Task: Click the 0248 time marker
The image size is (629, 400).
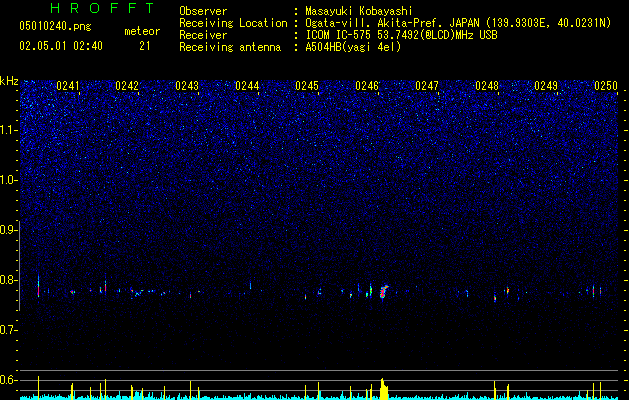Action: coord(487,86)
